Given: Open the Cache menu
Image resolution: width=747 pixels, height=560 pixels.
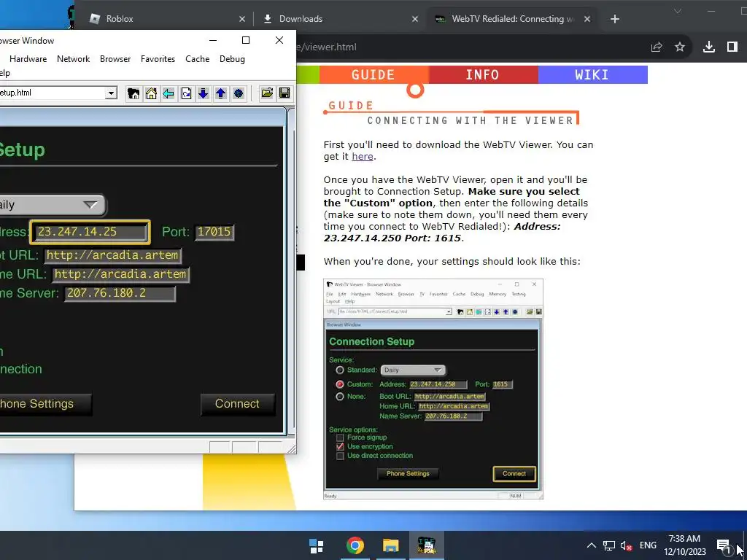Looking at the screenshot, I should point(197,59).
